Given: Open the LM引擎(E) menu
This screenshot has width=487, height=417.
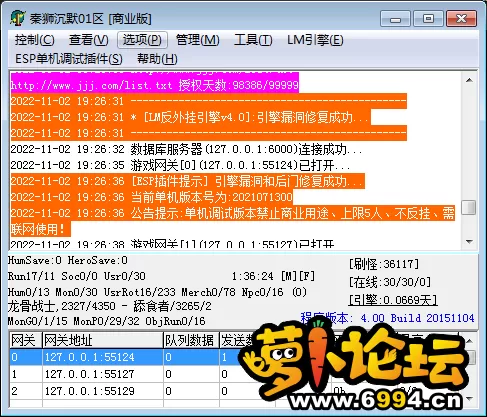Looking at the screenshot, I should (315, 40).
